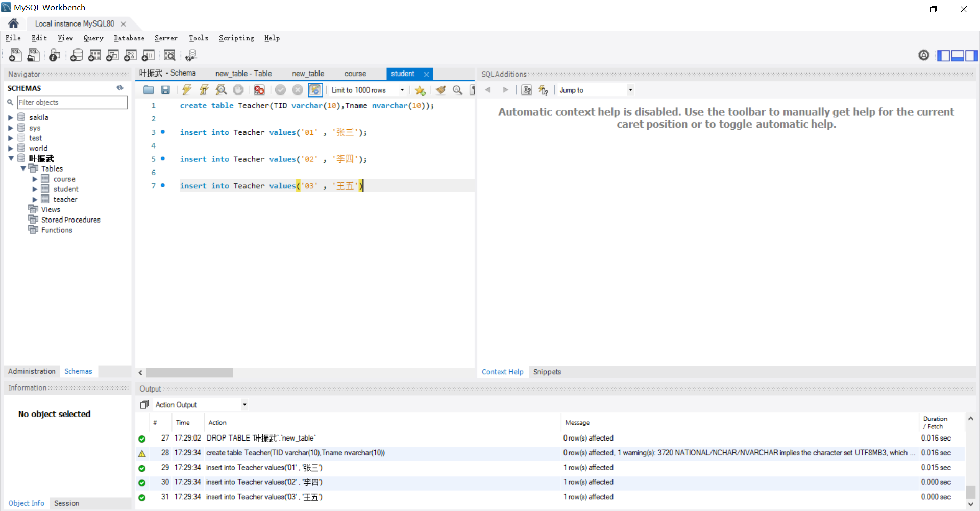The image size is (980, 511).
Task: Switch to the Snippets panel
Action: (547, 372)
